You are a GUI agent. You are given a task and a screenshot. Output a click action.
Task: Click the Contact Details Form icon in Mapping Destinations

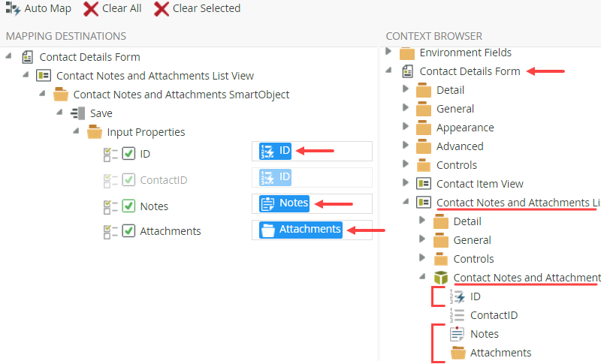point(27,57)
